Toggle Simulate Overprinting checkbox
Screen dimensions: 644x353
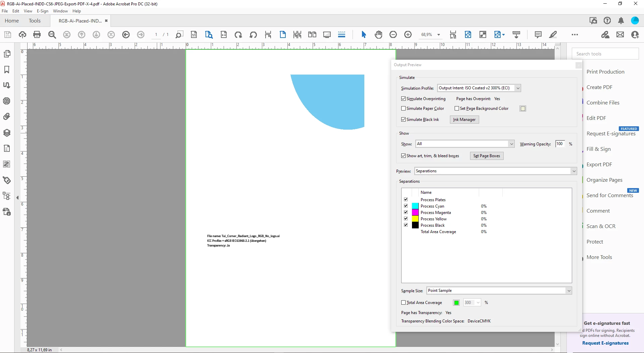pyautogui.click(x=403, y=99)
